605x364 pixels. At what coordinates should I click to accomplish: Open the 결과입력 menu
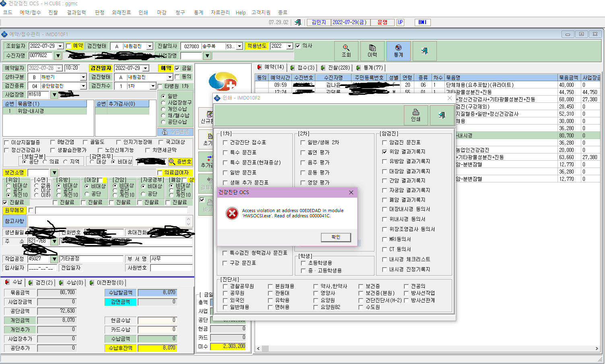coord(76,12)
